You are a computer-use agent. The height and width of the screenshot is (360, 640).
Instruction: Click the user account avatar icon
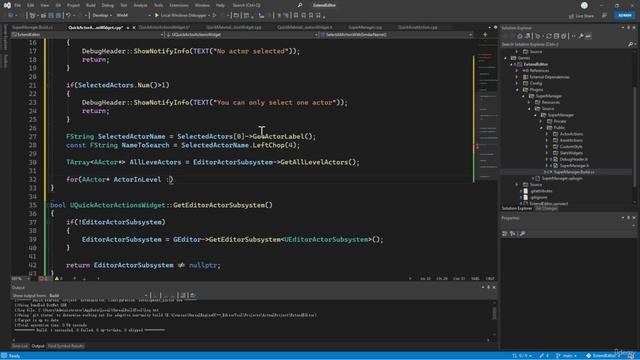pyautogui.click(x=584, y=5)
